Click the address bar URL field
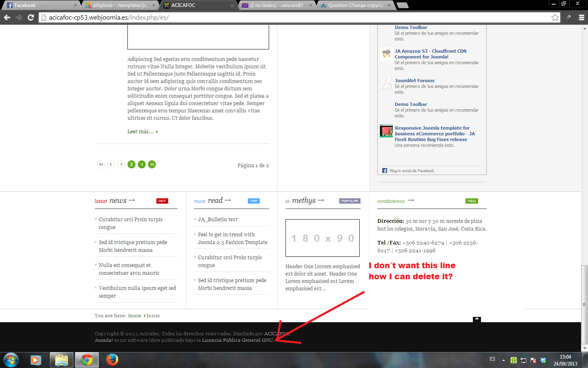Image resolution: width=588 pixels, height=368 pixels. click(x=286, y=17)
